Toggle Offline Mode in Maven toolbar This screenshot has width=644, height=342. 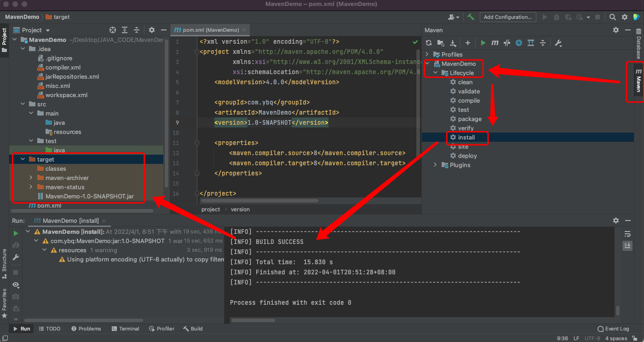coord(507,43)
